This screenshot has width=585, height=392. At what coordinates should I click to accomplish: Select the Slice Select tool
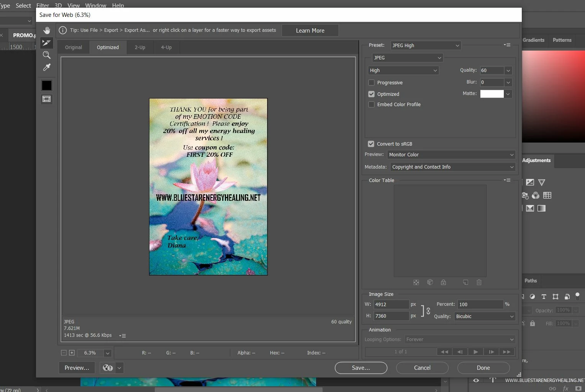(47, 43)
